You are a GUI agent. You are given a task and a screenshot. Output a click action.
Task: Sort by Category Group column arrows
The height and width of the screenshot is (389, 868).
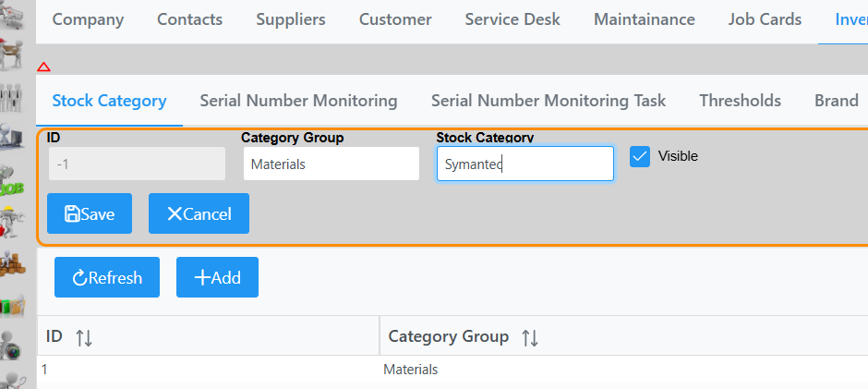coord(529,337)
